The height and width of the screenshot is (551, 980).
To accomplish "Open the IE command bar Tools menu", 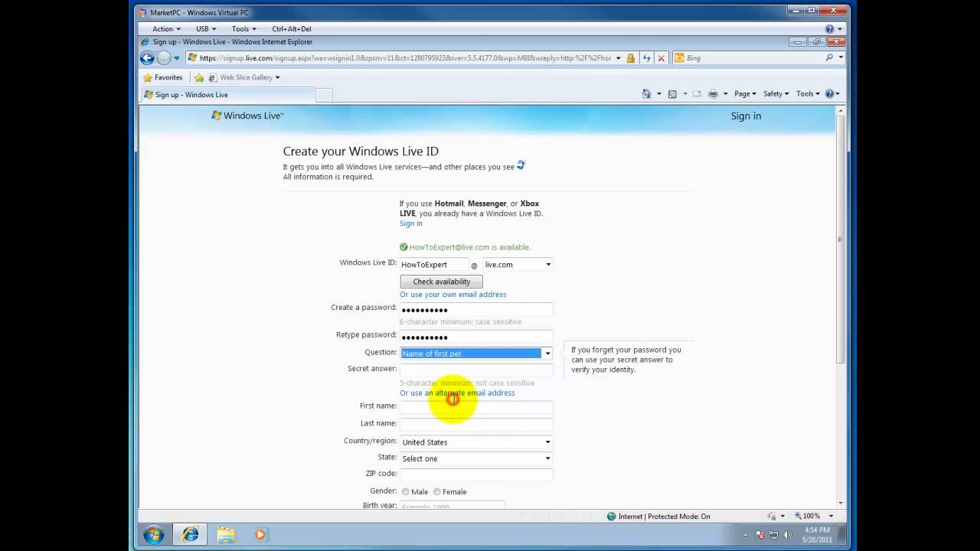I will tap(808, 94).
